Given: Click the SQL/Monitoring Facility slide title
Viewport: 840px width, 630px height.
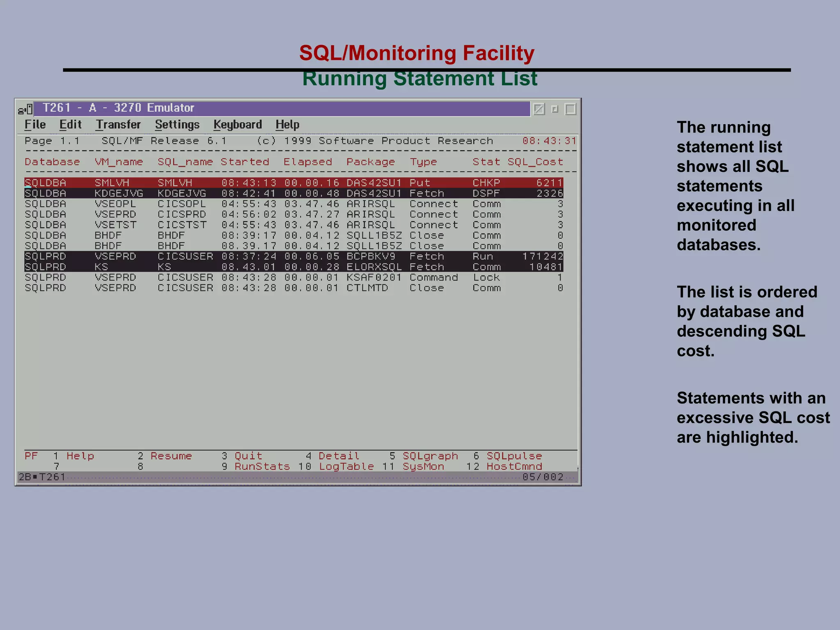Looking at the screenshot, I should (417, 53).
